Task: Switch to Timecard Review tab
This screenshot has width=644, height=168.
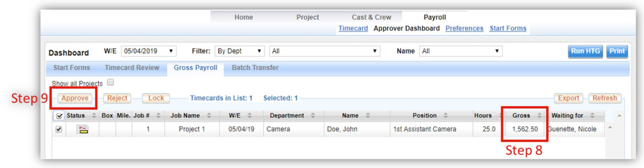Action: 132,68
